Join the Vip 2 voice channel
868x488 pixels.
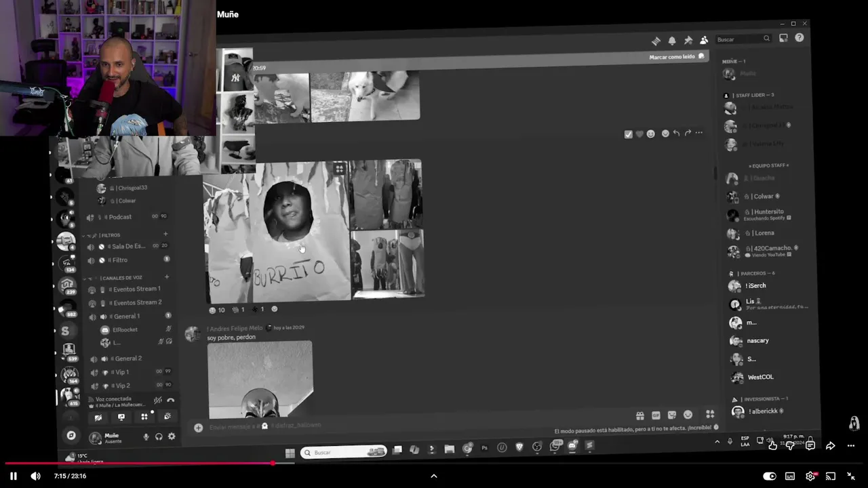click(131, 386)
